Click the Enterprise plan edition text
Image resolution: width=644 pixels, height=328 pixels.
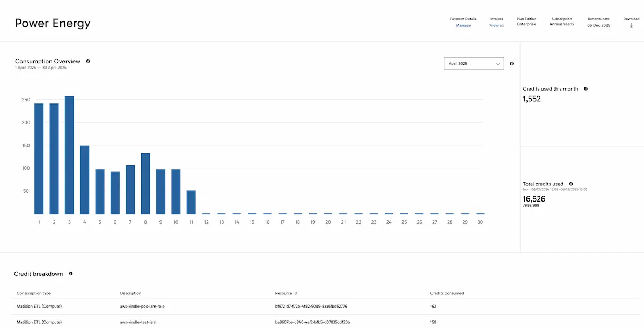point(526,24)
